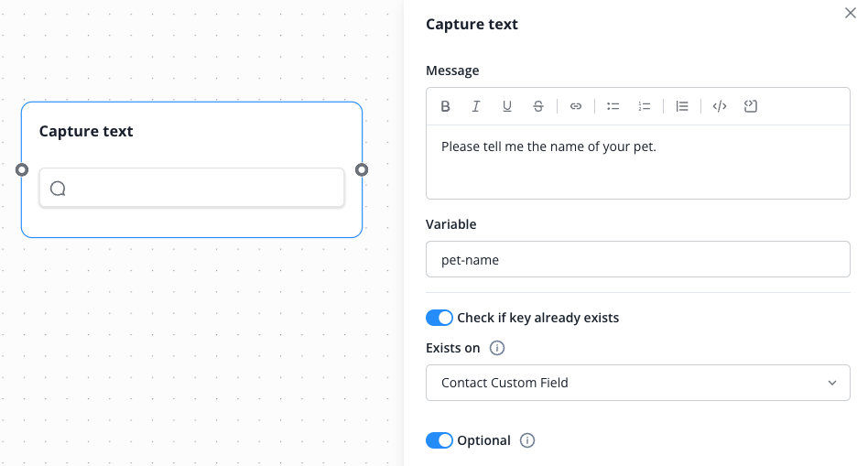Show info tooltip next to Optional

click(x=527, y=440)
